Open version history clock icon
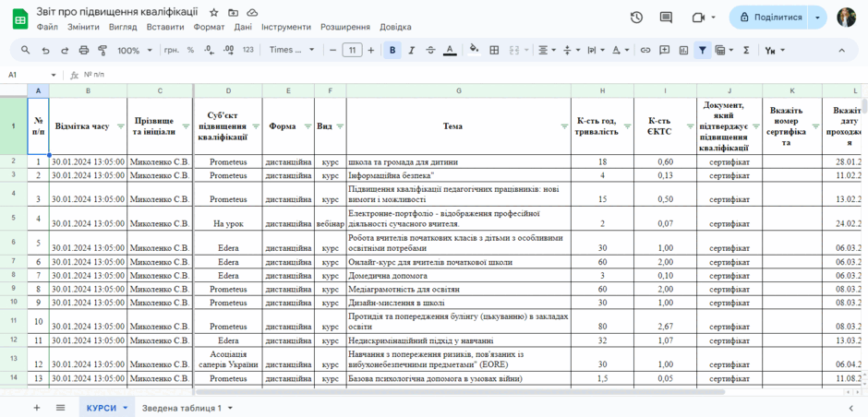868x417 pixels. pyautogui.click(x=636, y=18)
